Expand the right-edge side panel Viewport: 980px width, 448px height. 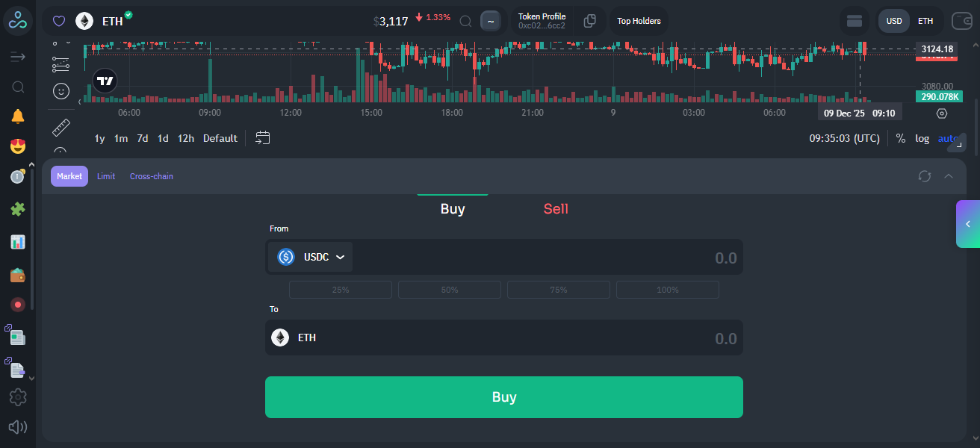point(967,224)
